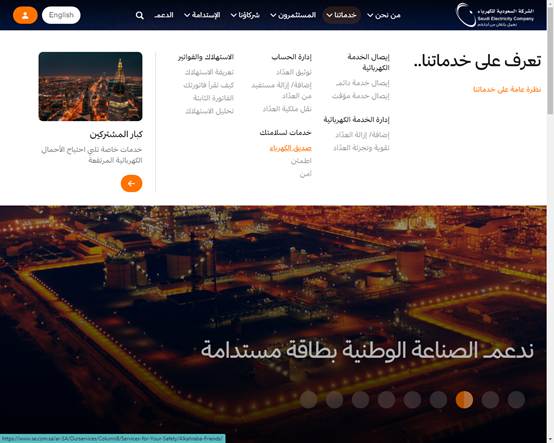Open كيف تقرأ فاتورتك link

208,85
